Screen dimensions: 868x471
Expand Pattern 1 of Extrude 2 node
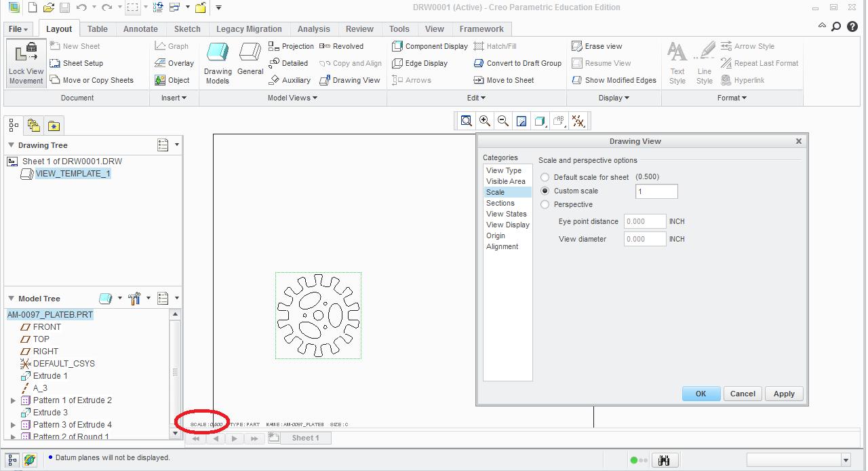13,400
